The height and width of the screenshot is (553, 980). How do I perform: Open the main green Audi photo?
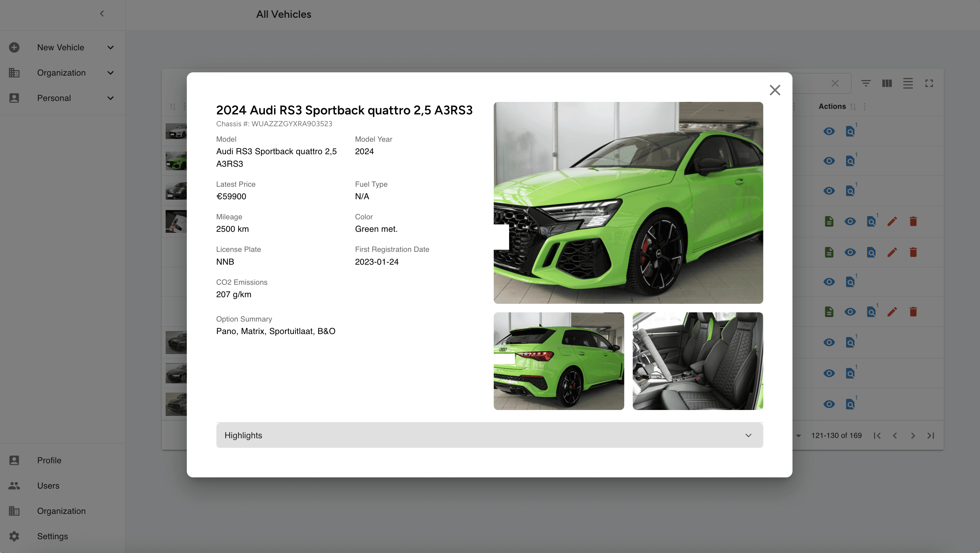point(628,203)
